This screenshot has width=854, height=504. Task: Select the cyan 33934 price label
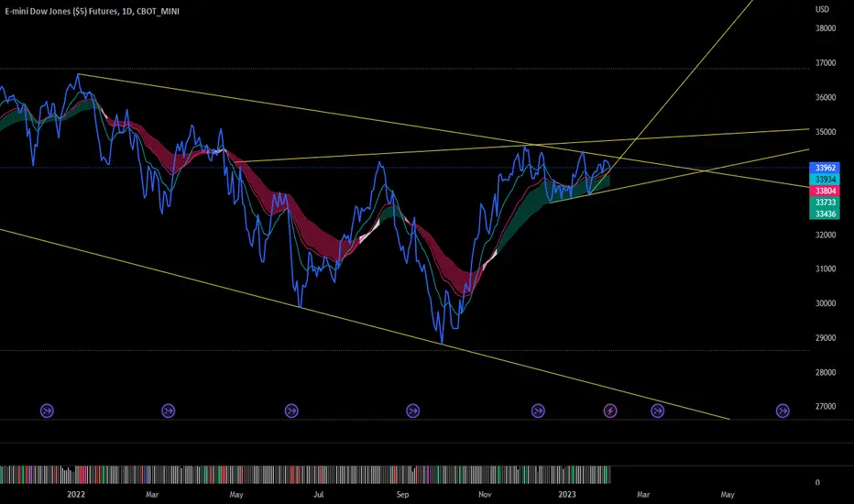[825, 180]
